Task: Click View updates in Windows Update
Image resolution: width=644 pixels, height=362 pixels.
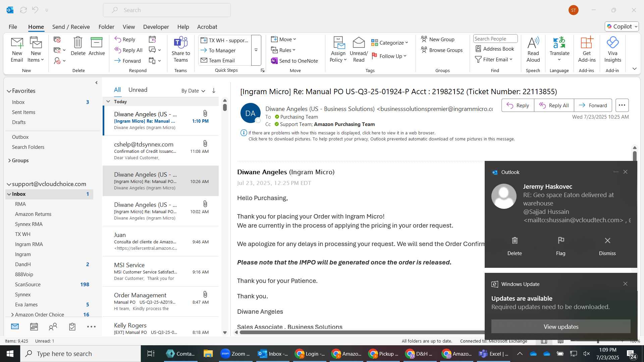Action: (x=561, y=326)
